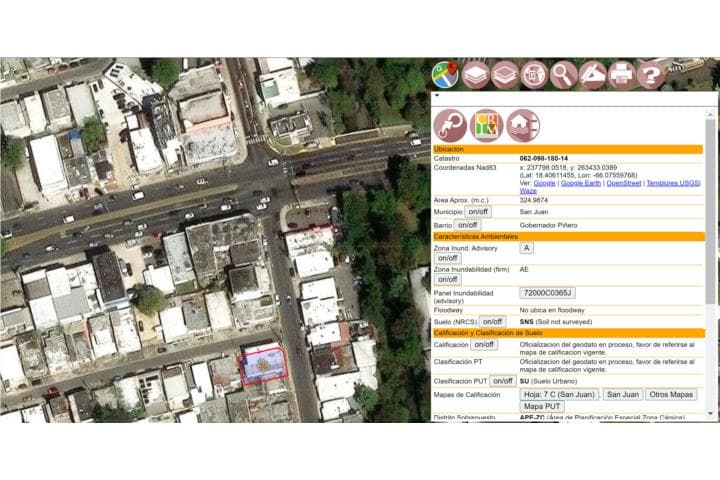Viewport: 720px width, 480px height.
Task: Open the OpenStreet link
Action: [x=624, y=183]
